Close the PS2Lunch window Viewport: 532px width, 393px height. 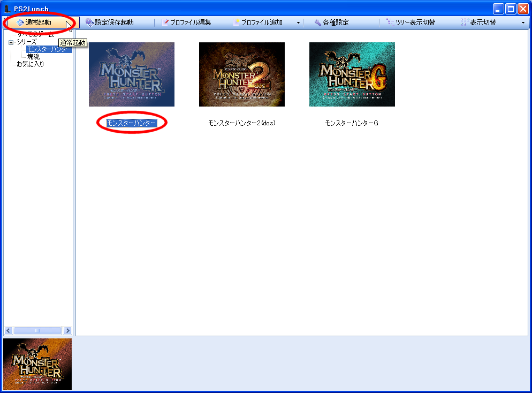point(523,9)
